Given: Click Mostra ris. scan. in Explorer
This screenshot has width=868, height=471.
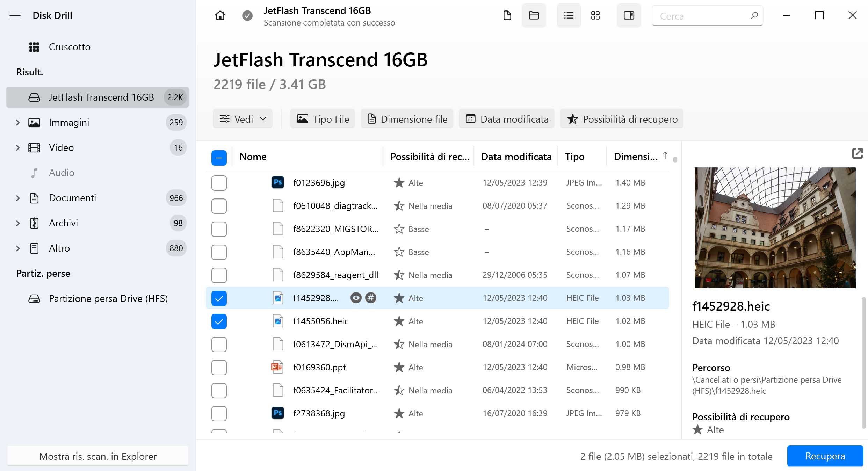Looking at the screenshot, I should pos(97,456).
